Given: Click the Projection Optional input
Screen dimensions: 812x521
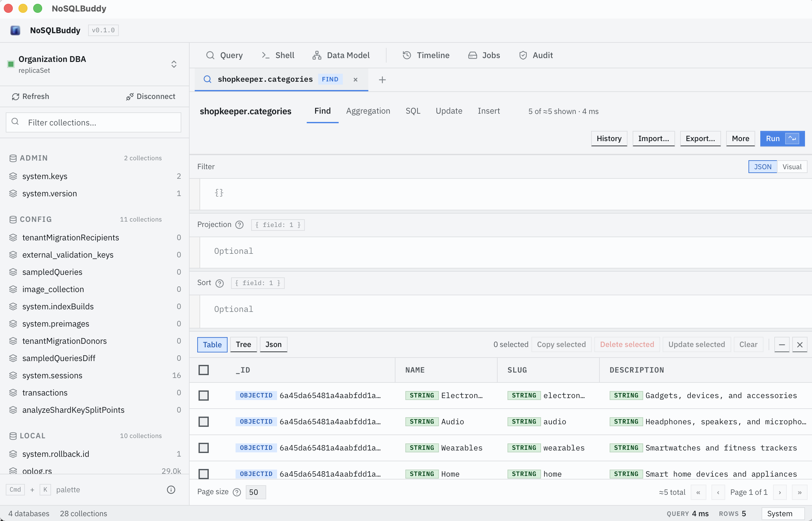Looking at the screenshot, I should tap(506, 252).
